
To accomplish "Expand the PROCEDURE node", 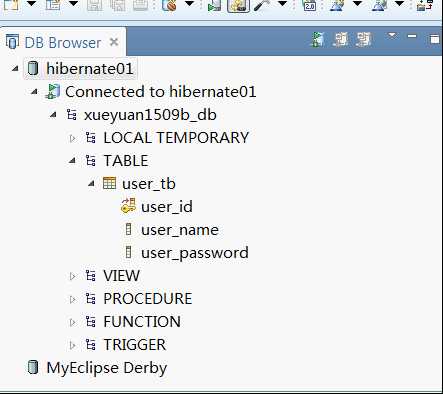I will pos(72,299).
